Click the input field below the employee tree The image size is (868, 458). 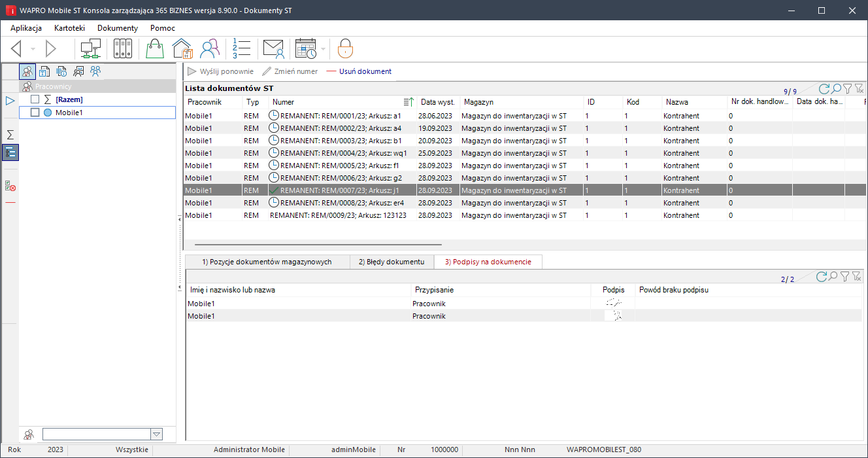(97, 434)
